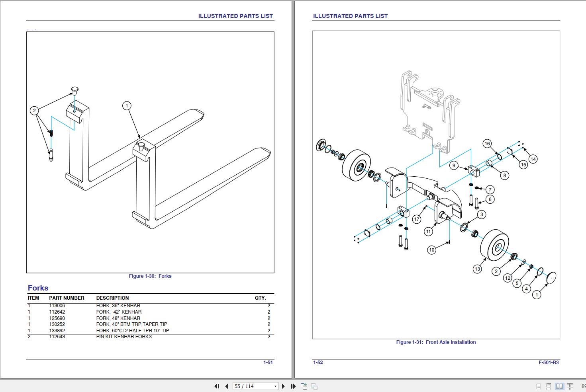Screen dimensions: 586x392
Task: Click the PART NUMBER column header
Action: pos(67,298)
